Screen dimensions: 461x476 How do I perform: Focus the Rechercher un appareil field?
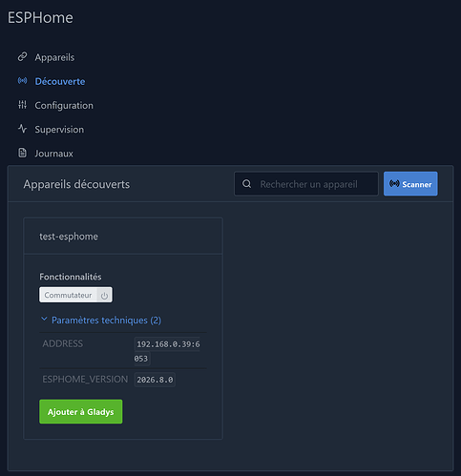tap(306, 184)
